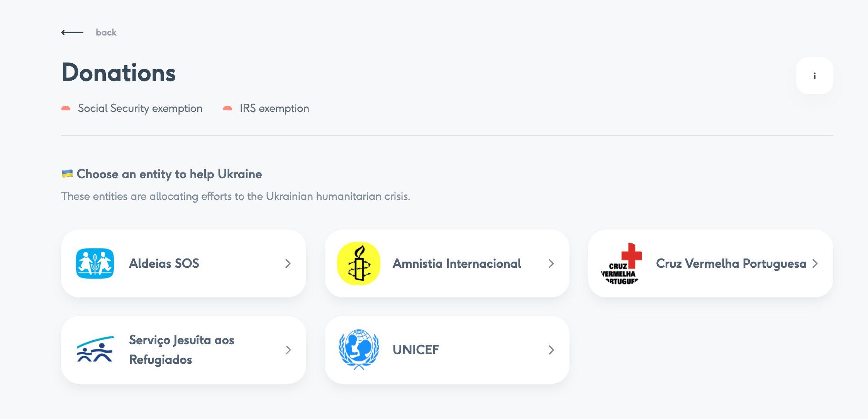868x419 pixels.
Task: Click the UNICEF card chevron
Action: click(551, 350)
